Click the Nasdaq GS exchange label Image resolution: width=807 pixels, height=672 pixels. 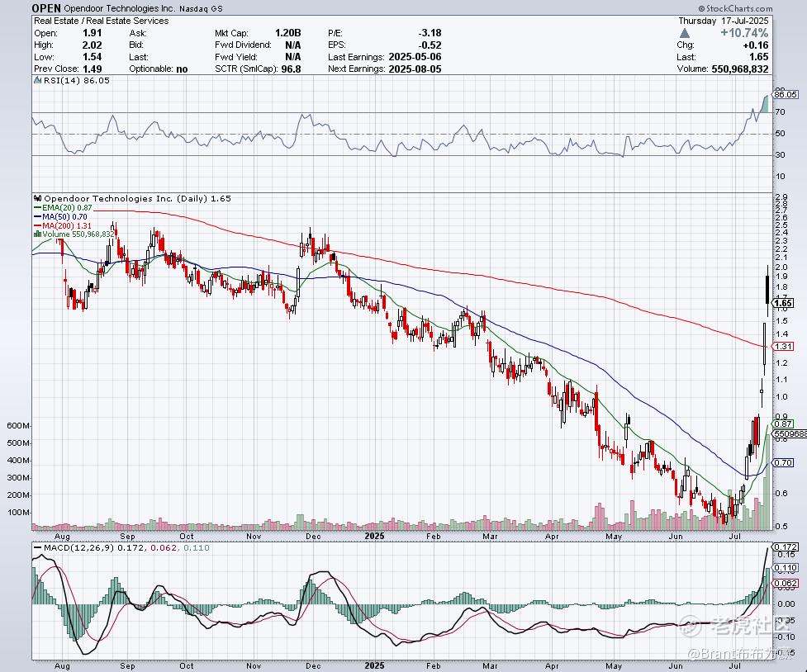202,9
